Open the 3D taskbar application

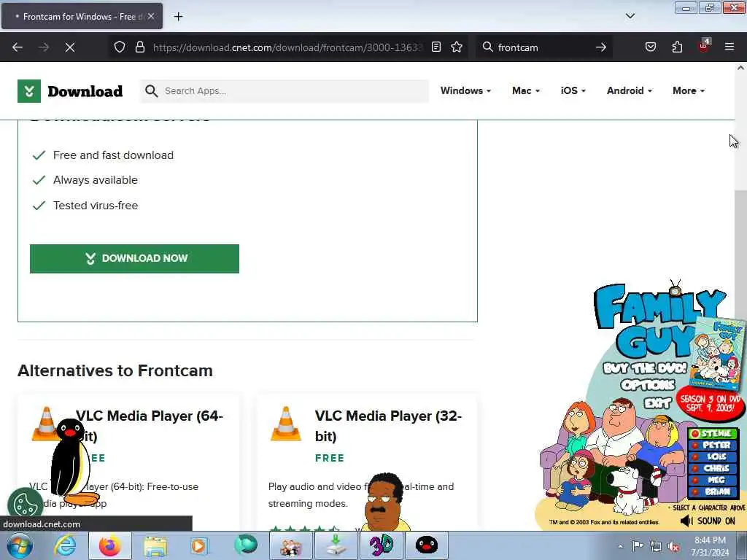(x=381, y=545)
